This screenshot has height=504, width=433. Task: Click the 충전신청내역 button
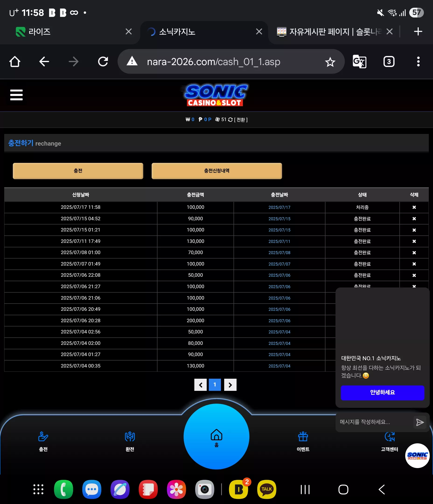tap(217, 171)
